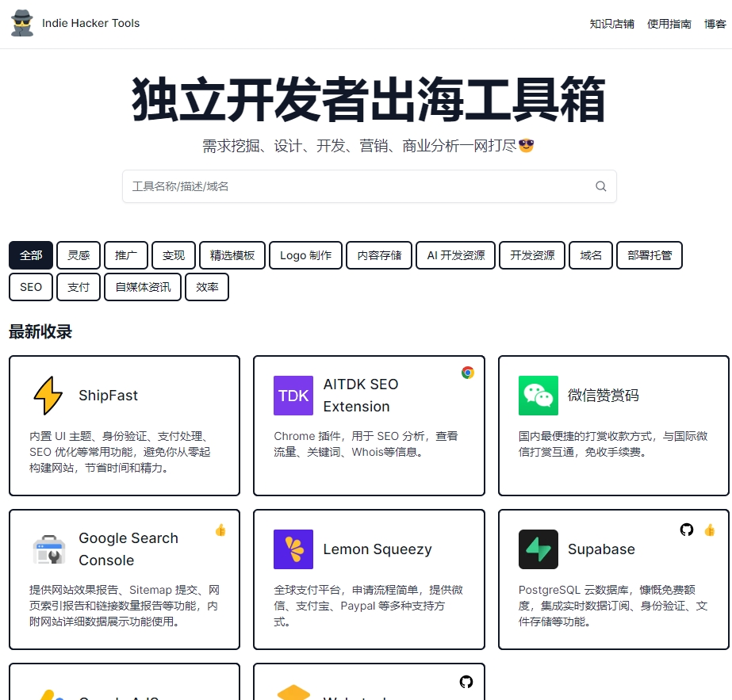Open the ShipFast card title
Viewport: 732px width, 700px height.
[109, 396]
